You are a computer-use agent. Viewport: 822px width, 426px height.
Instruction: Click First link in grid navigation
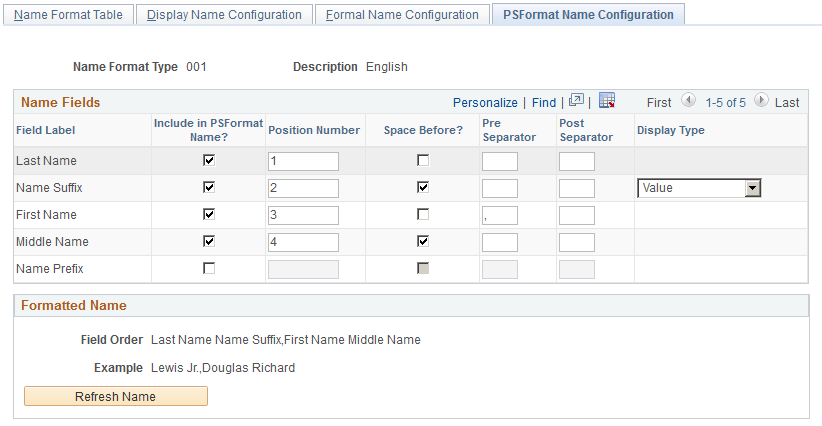659,103
